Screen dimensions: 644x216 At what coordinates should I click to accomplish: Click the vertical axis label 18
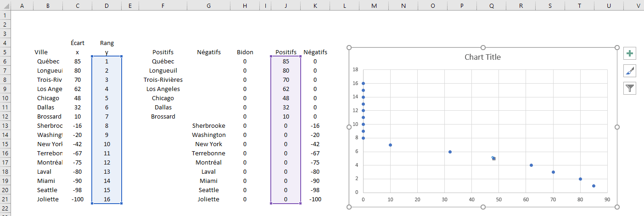(x=355, y=70)
